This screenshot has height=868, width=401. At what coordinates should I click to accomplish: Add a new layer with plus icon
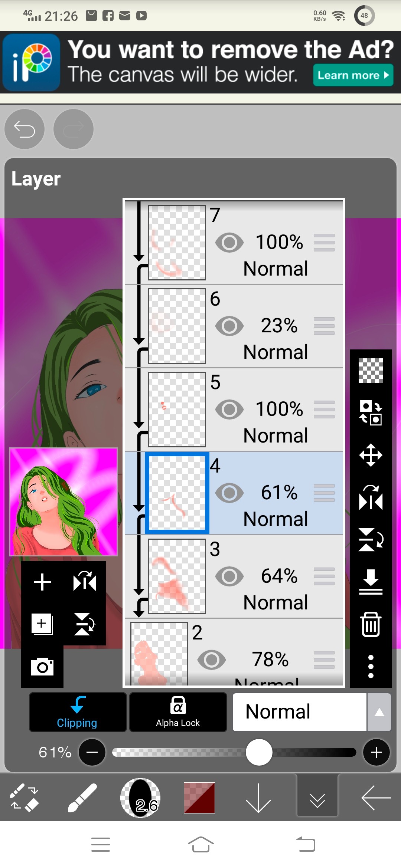(42, 582)
